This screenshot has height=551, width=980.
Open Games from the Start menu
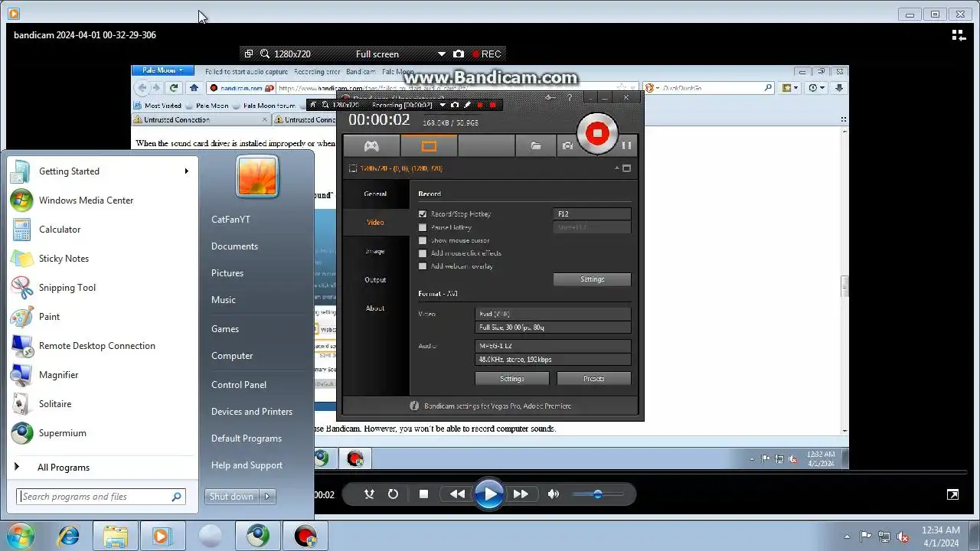point(225,329)
